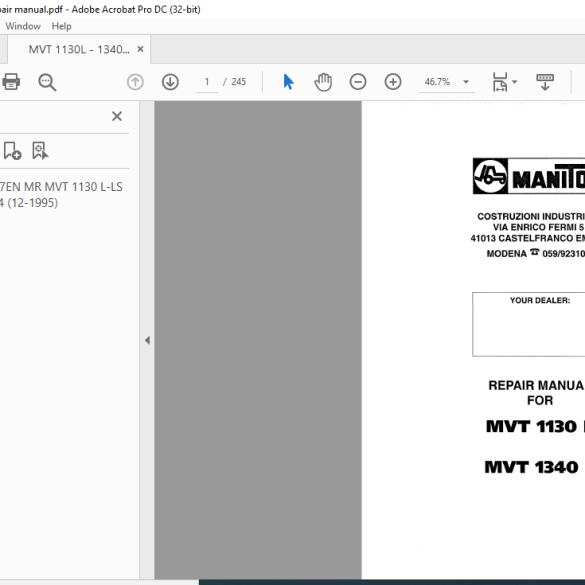Click the scrolling mode keyboard-arrow icon
Viewport: 585px width, 585px height.
tap(545, 82)
